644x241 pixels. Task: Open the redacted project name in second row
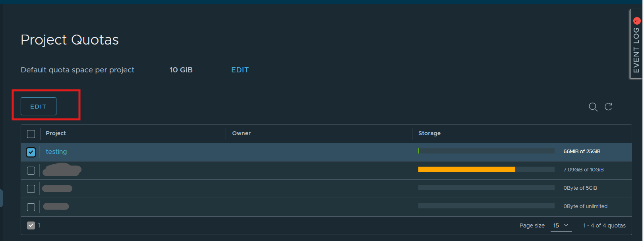coord(62,170)
